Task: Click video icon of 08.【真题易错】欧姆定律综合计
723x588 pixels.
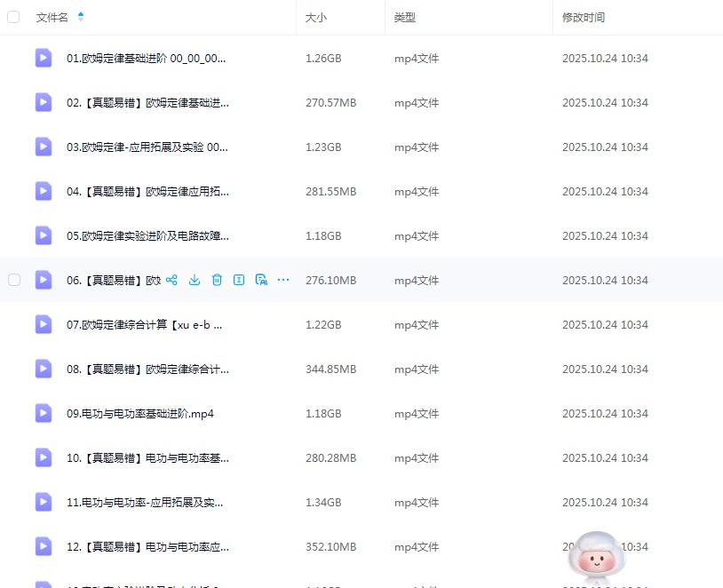Action: pos(44,369)
